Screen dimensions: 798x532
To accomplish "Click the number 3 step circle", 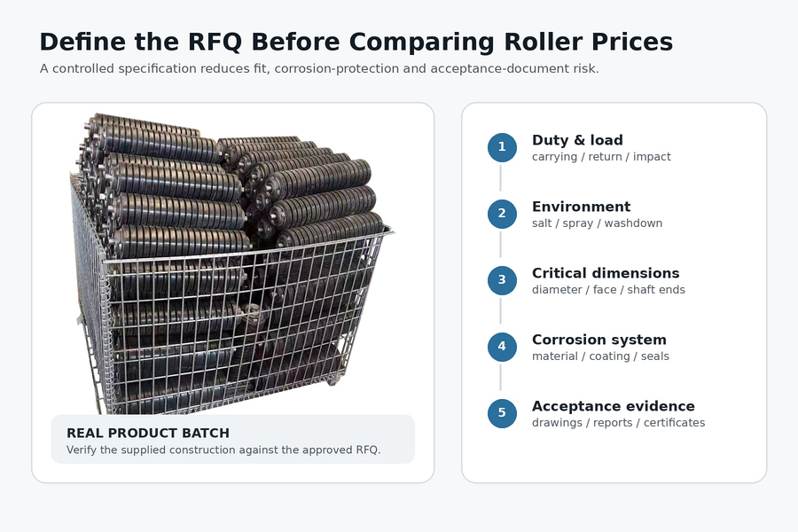I will pos(502,280).
